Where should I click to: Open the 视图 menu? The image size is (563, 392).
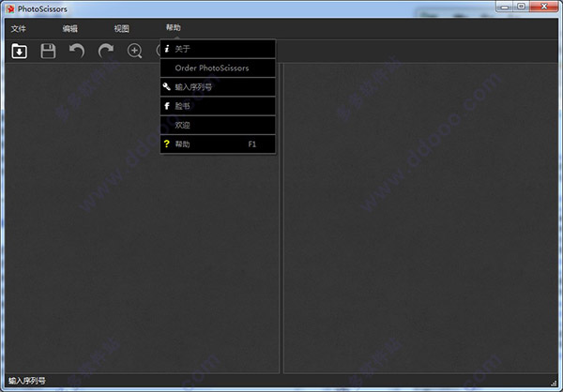coord(122,29)
